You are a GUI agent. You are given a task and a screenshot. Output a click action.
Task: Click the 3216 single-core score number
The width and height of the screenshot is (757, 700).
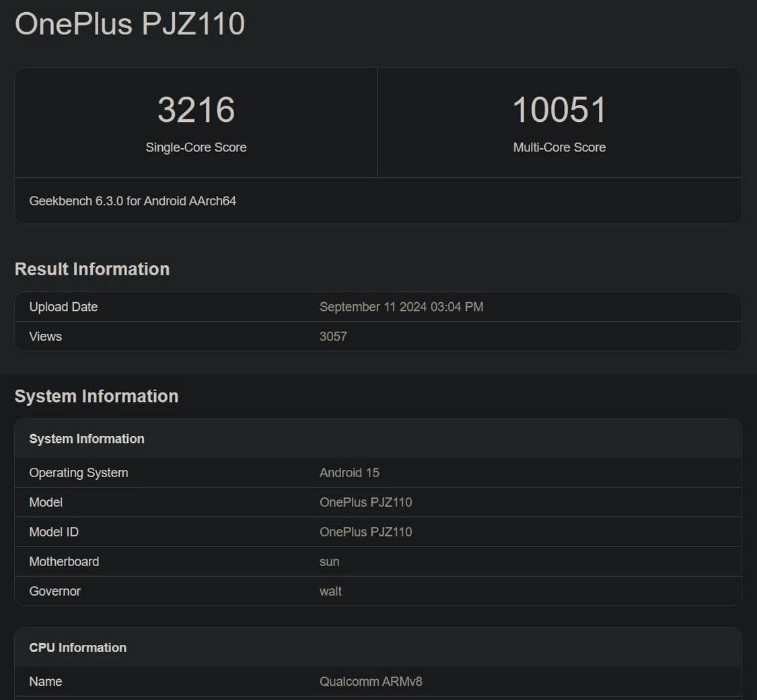(x=196, y=110)
